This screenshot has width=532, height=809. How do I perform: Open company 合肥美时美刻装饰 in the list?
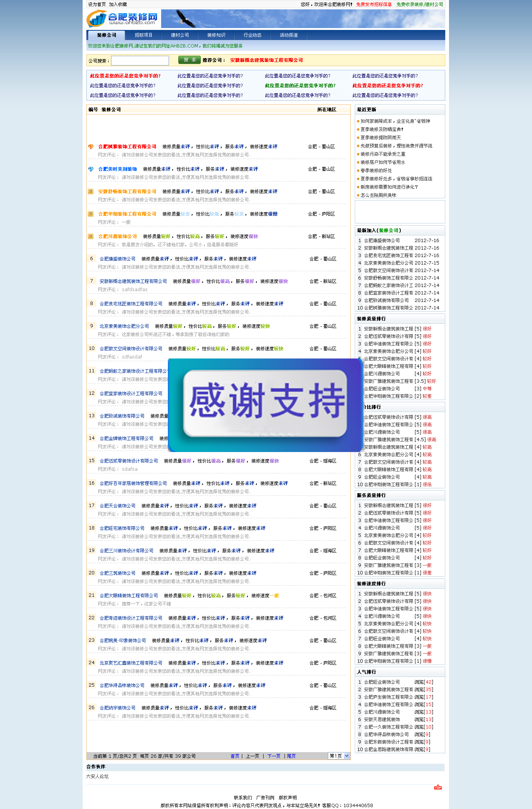pyautogui.click(x=117, y=169)
